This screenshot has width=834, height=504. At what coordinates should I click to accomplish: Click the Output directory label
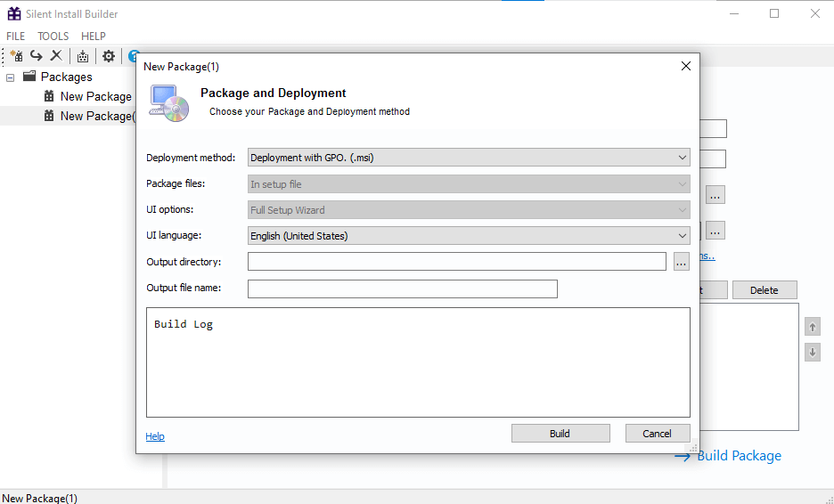click(x=184, y=262)
